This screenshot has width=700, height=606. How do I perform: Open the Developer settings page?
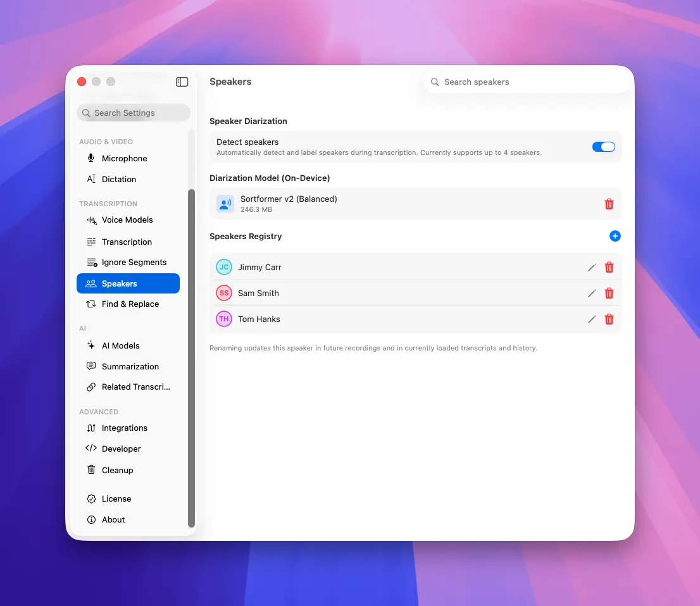(128, 448)
